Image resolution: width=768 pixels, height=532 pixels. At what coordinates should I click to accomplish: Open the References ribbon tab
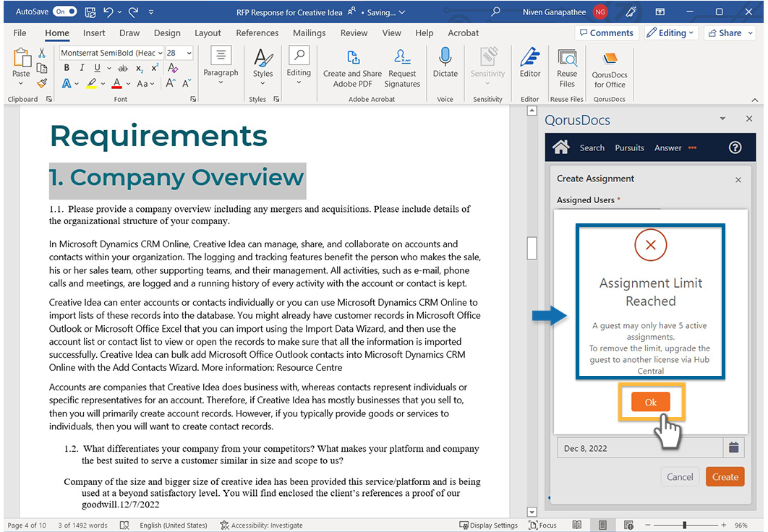(257, 33)
